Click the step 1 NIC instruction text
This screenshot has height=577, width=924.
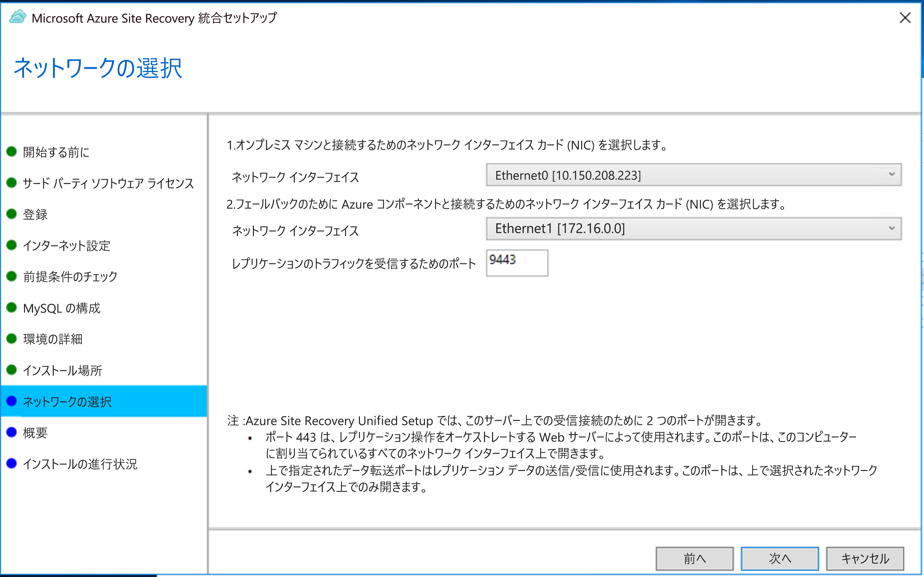point(447,145)
